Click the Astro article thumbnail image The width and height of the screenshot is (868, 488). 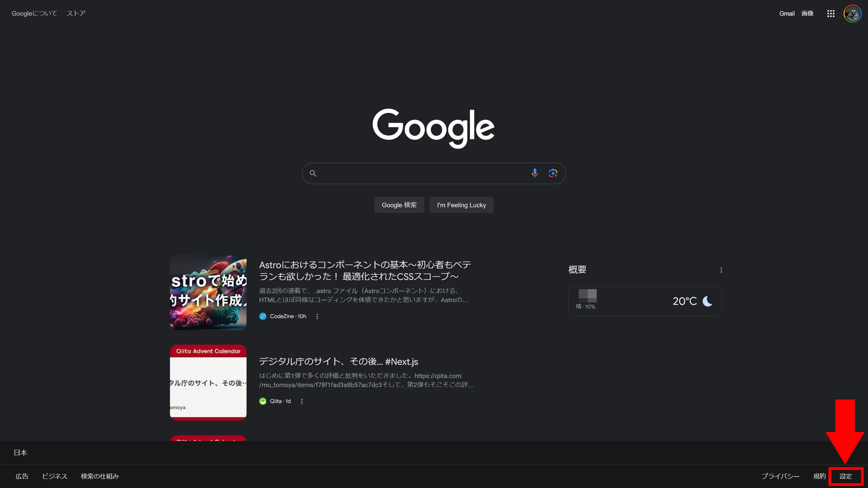pyautogui.click(x=208, y=292)
